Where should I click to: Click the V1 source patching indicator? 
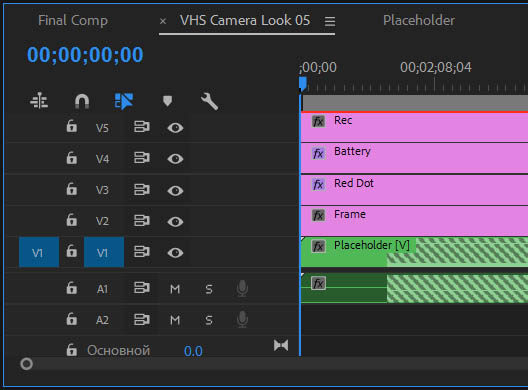pyautogui.click(x=39, y=252)
